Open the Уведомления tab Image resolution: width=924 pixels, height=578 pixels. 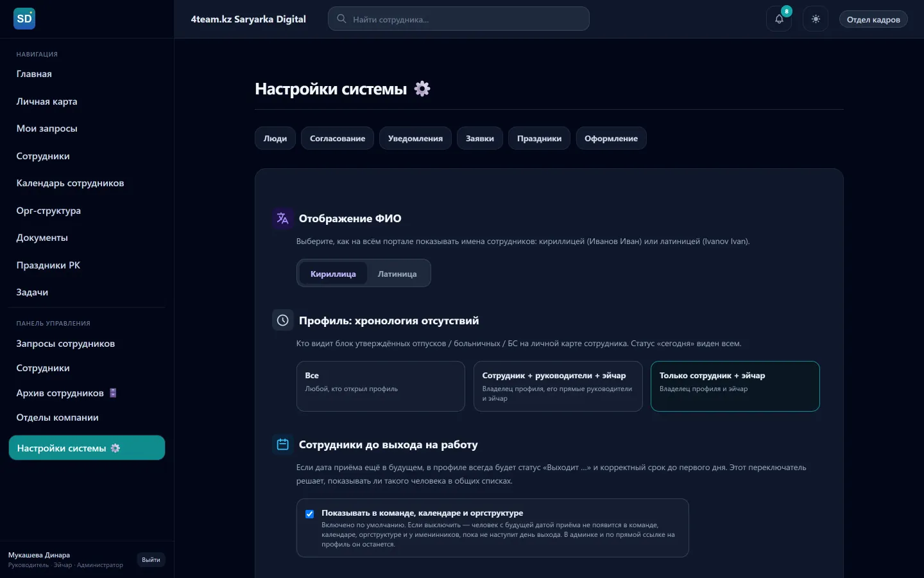click(415, 138)
